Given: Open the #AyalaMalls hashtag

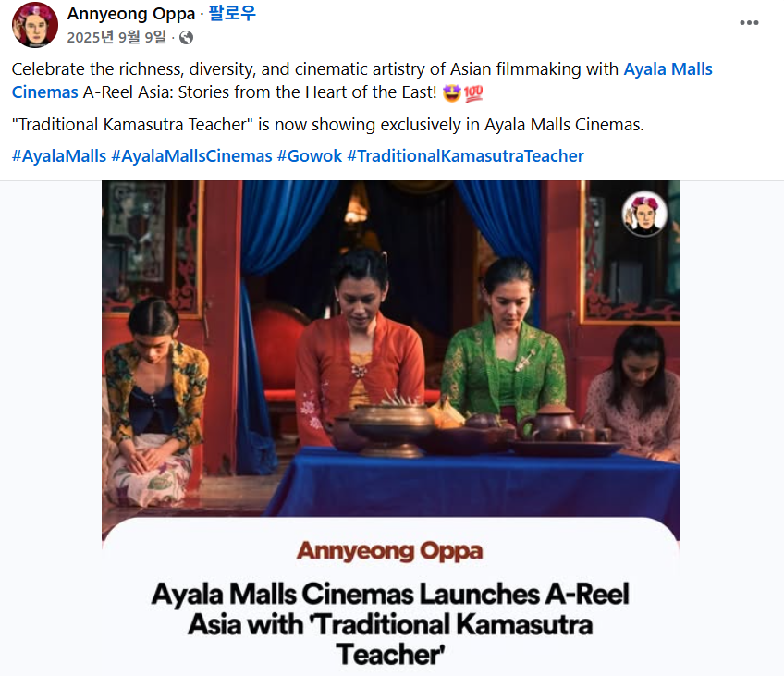Looking at the screenshot, I should [x=59, y=156].
